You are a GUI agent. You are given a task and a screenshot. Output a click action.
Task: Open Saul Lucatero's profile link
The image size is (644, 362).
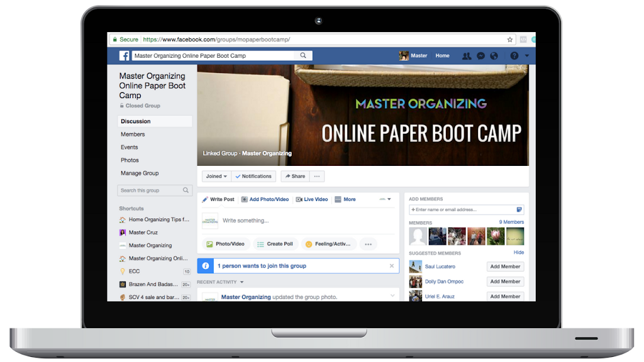click(440, 266)
